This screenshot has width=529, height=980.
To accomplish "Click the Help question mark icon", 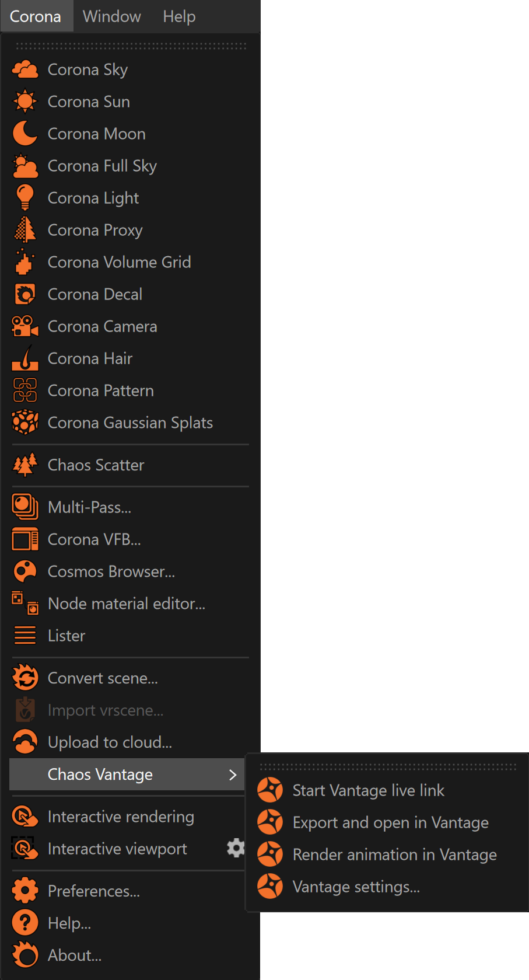I will pos(25,923).
